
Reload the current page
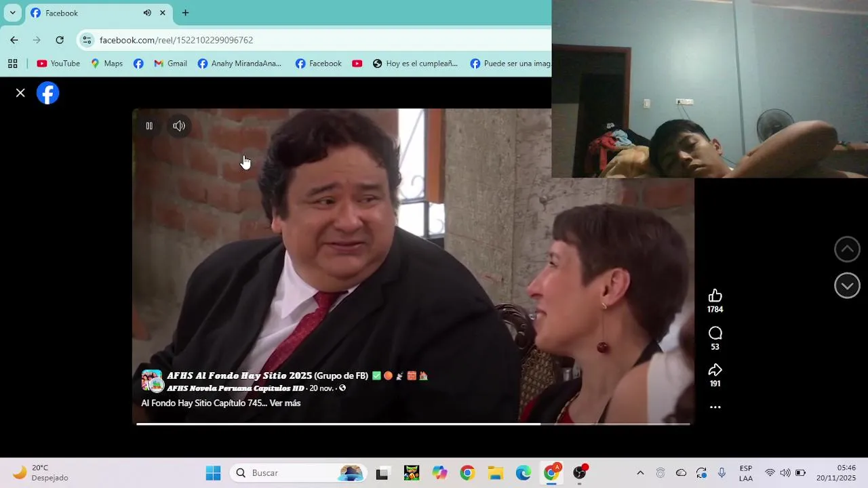click(x=60, y=40)
